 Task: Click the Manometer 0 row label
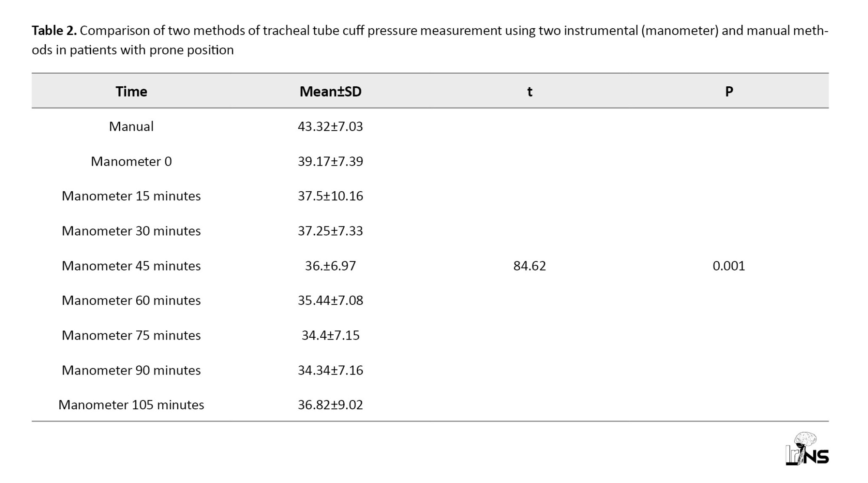pos(131,161)
